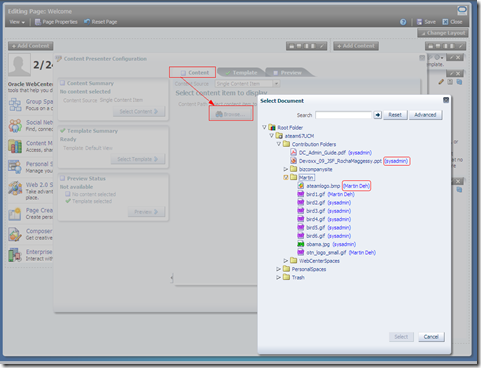Viewport: 481px width, 368px height.
Task: Select DC_Admin_Guide.pdf file icon
Action: (x=294, y=152)
